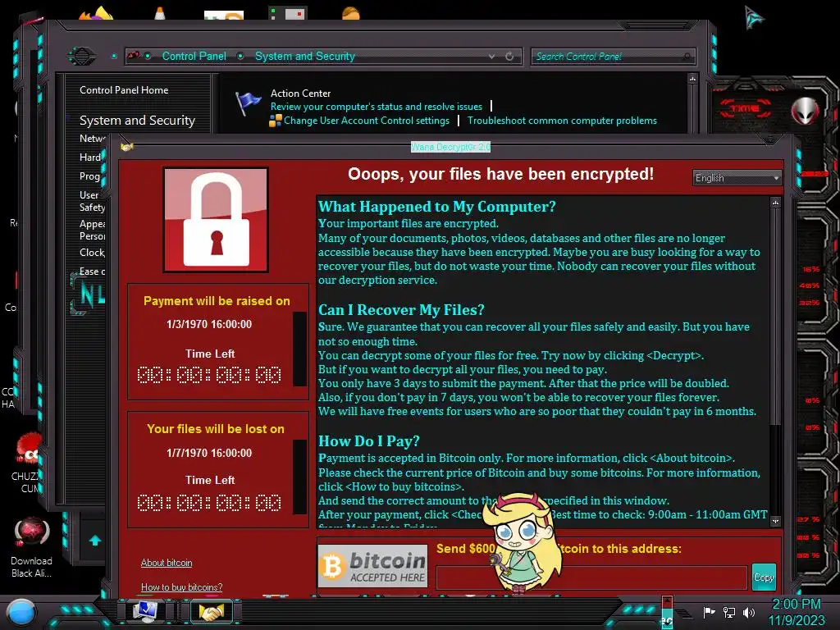Click the Alienware alien head gadget
The width and height of the screenshot is (840, 630).
(x=806, y=111)
